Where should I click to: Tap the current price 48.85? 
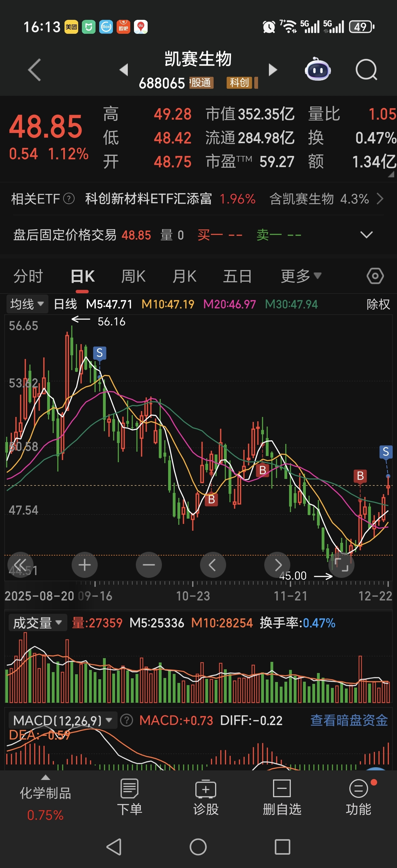[x=46, y=127]
